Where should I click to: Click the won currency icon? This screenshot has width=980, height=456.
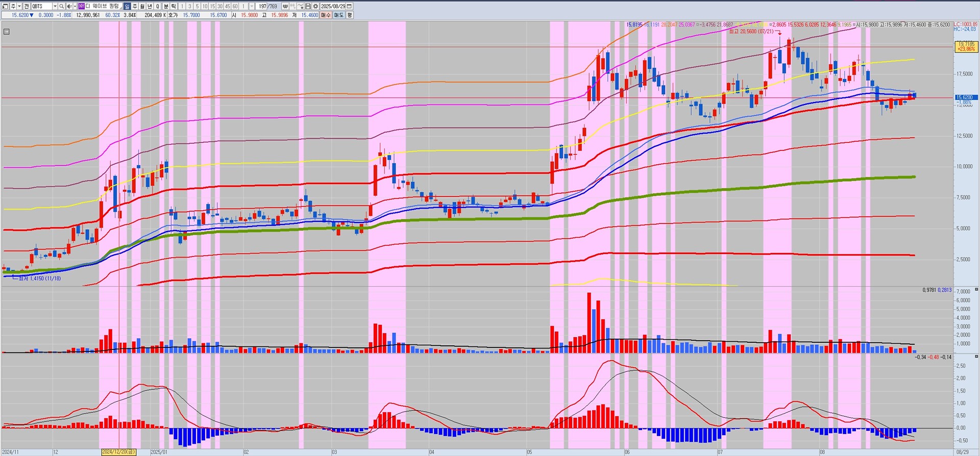click(x=285, y=6)
